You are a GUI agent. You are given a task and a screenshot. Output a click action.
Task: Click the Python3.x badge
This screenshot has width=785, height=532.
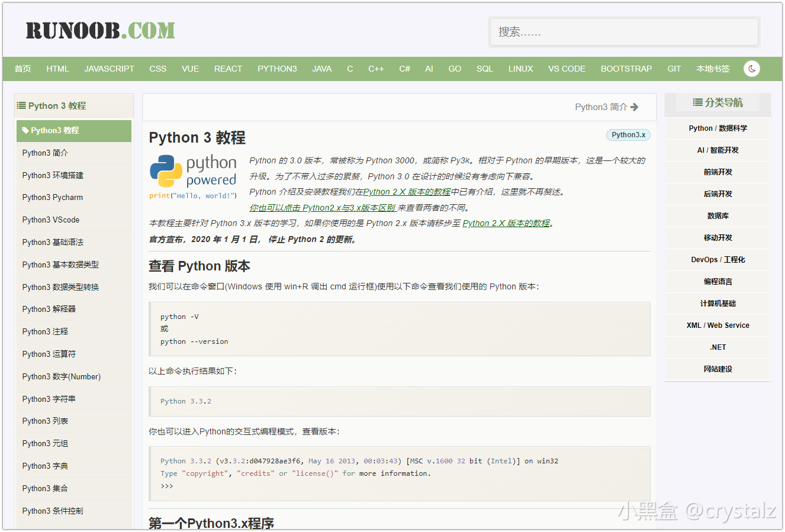628,135
